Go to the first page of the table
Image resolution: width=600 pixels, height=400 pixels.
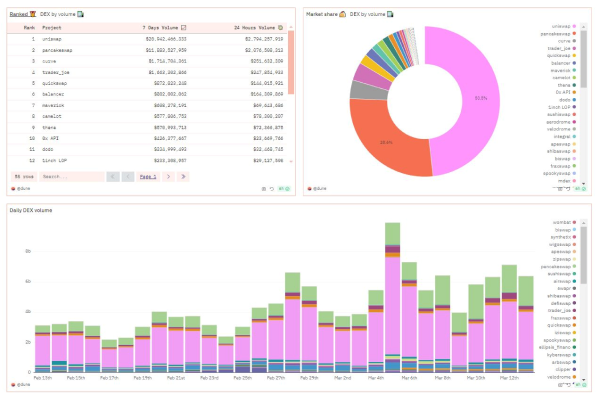point(112,176)
